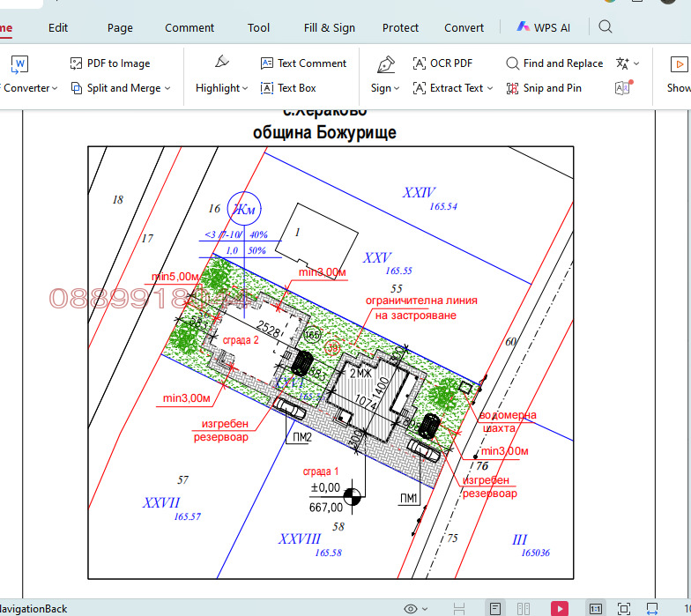This screenshot has height=616, width=691.
Task: Click the XXIV parcel label
Action: coord(419,192)
